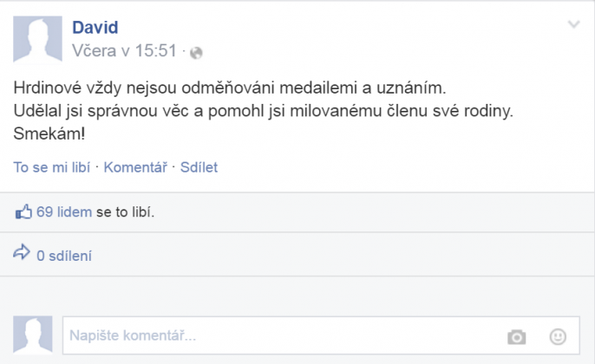Open the emoji smiley picker
Viewport: 595px width, 364px height.
pos(558,336)
